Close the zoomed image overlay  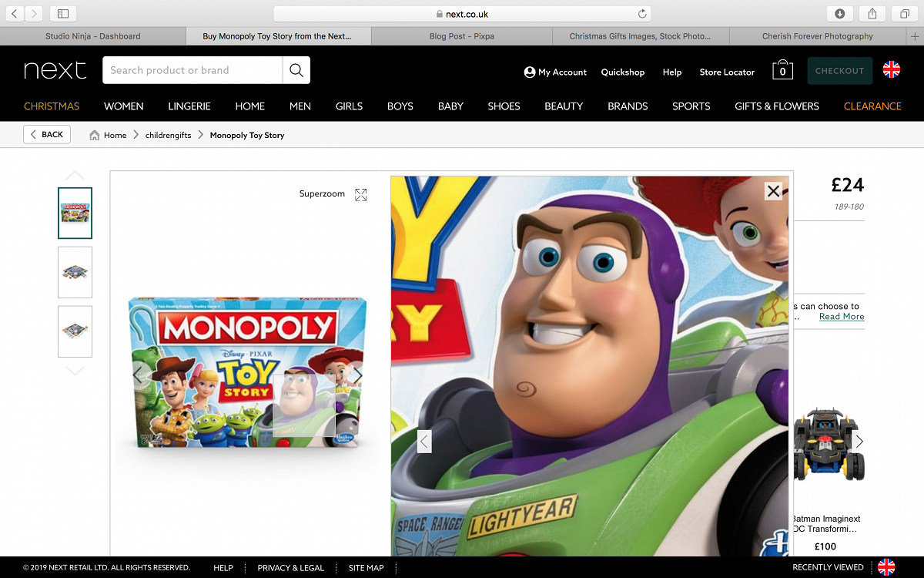tap(774, 191)
